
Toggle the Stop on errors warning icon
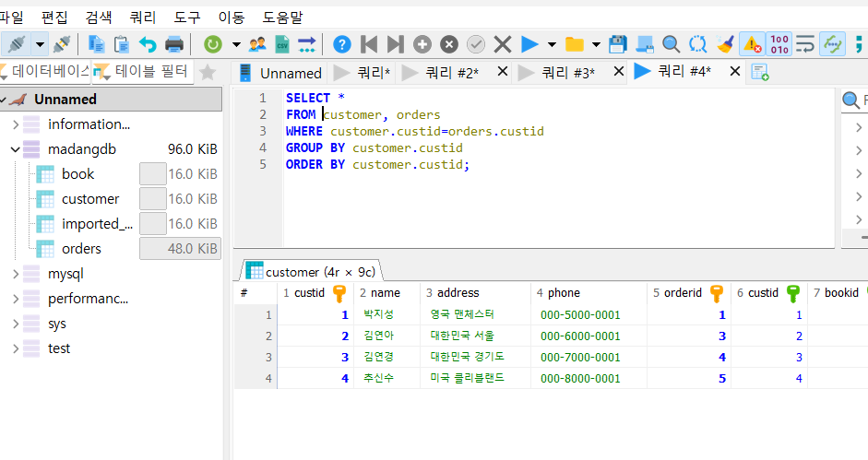(752, 44)
